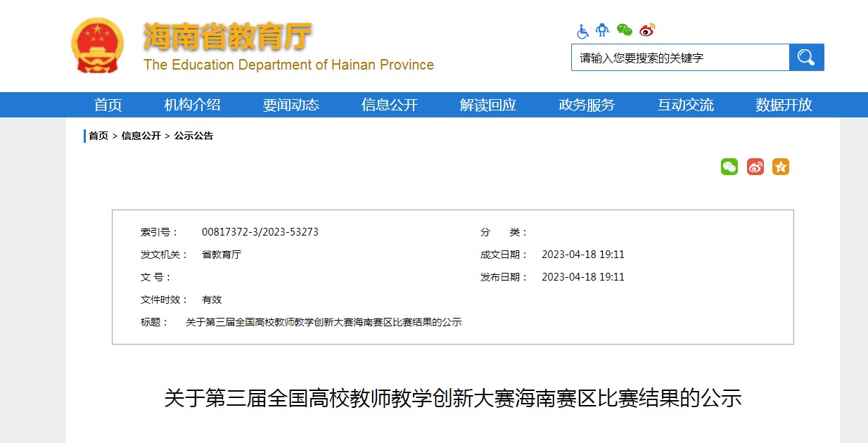This screenshot has width=868, height=443.
Task: Open 互动交流 in the navigation bar
Action: (685, 105)
